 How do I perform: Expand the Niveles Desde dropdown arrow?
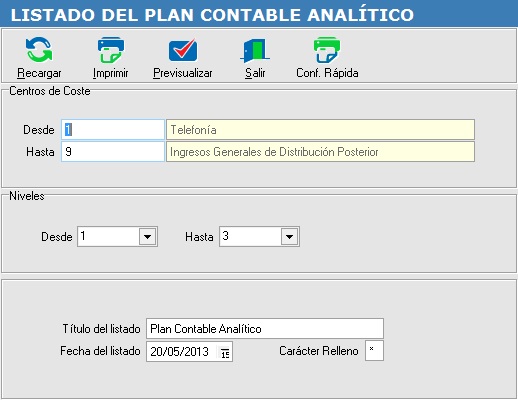tap(147, 237)
